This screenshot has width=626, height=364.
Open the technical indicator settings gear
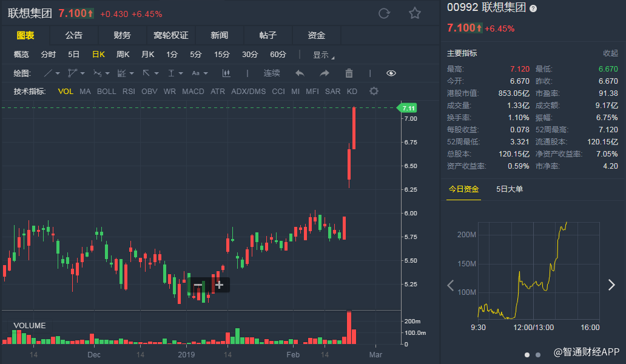pyautogui.click(x=374, y=91)
